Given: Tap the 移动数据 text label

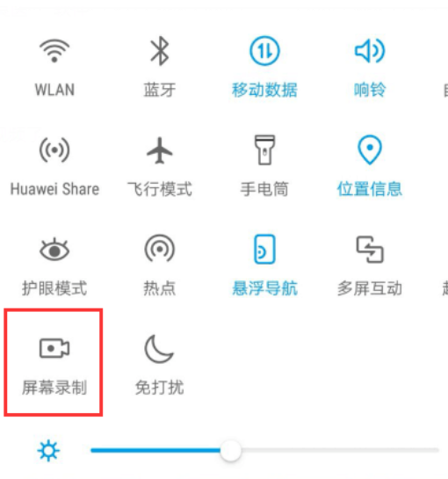Looking at the screenshot, I should [x=264, y=90].
